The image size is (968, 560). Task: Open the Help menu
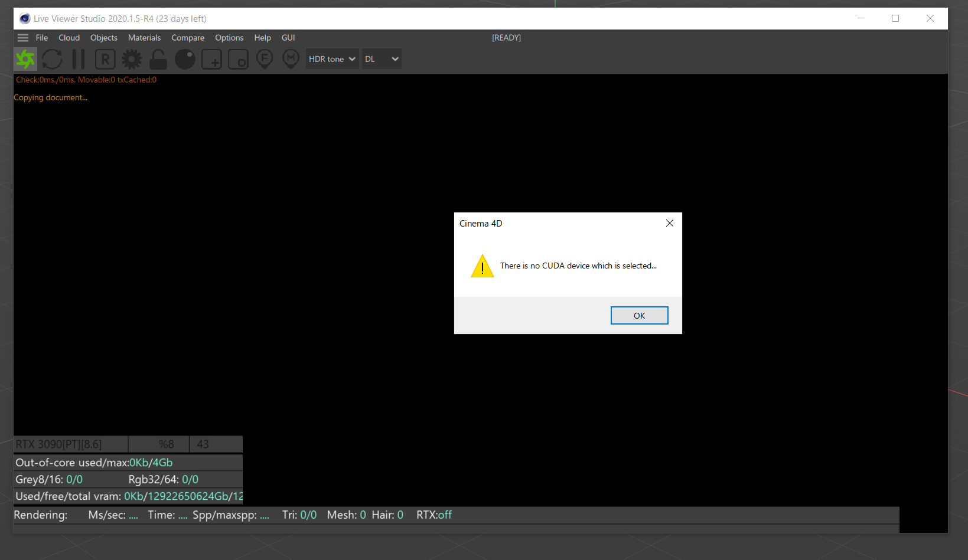263,38
